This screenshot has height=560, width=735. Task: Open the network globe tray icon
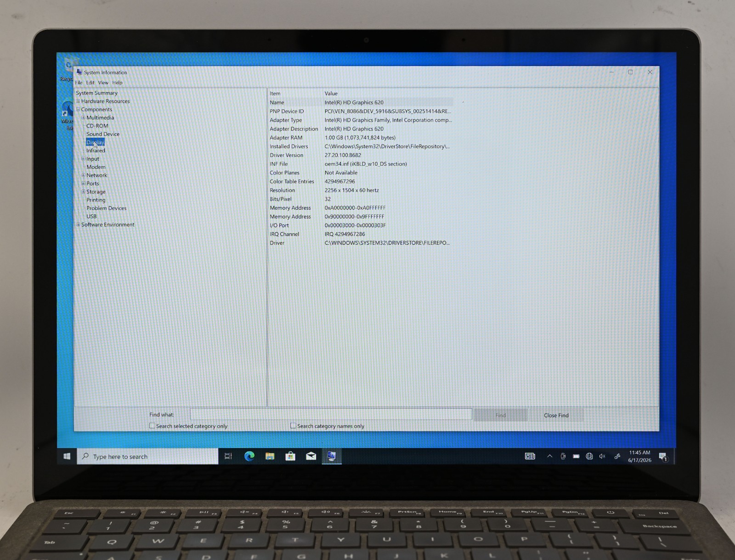[x=589, y=456]
